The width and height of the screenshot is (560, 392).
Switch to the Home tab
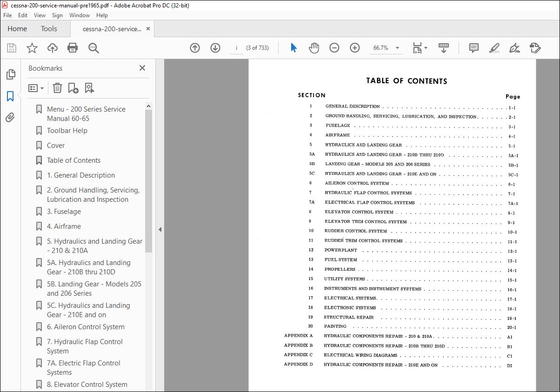pos(17,29)
